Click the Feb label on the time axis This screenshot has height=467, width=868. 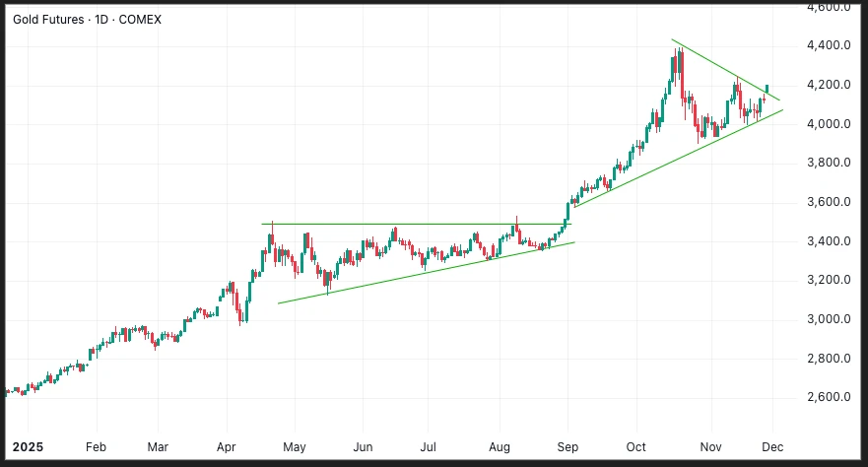click(x=96, y=445)
